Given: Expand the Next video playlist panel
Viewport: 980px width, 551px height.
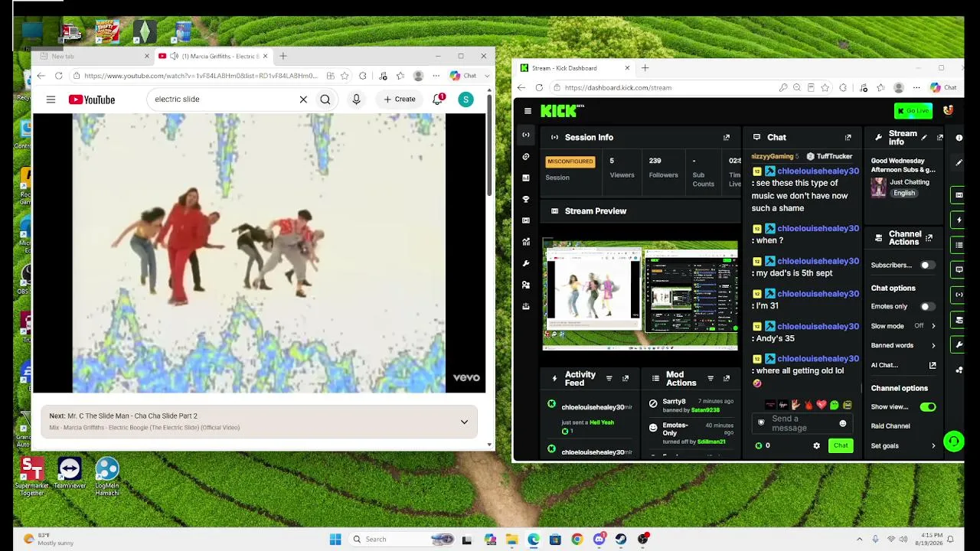Looking at the screenshot, I should (464, 422).
